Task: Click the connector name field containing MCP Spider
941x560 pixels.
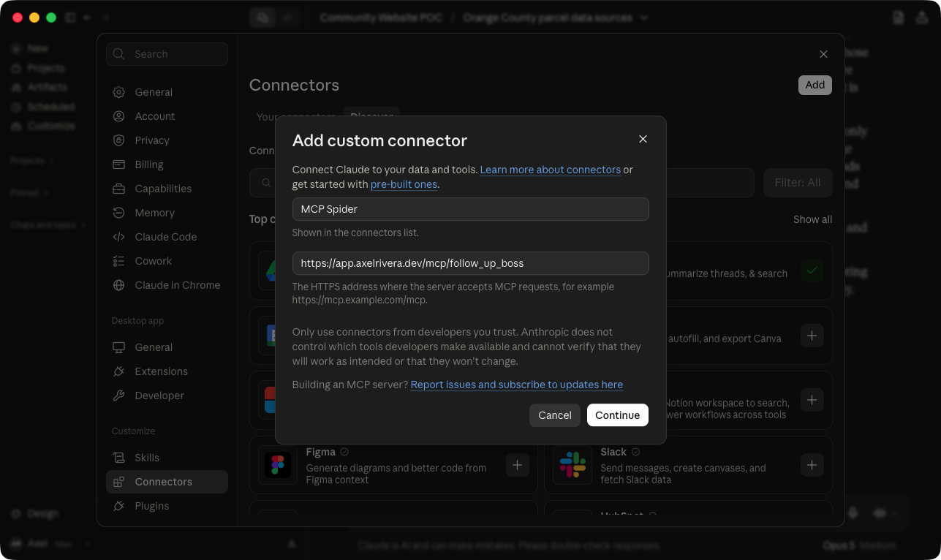Action: click(x=470, y=209)
